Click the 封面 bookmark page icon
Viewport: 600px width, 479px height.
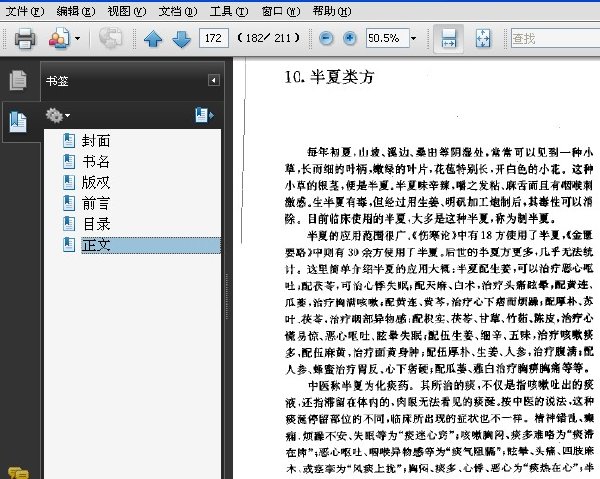[x=69, y=140]
